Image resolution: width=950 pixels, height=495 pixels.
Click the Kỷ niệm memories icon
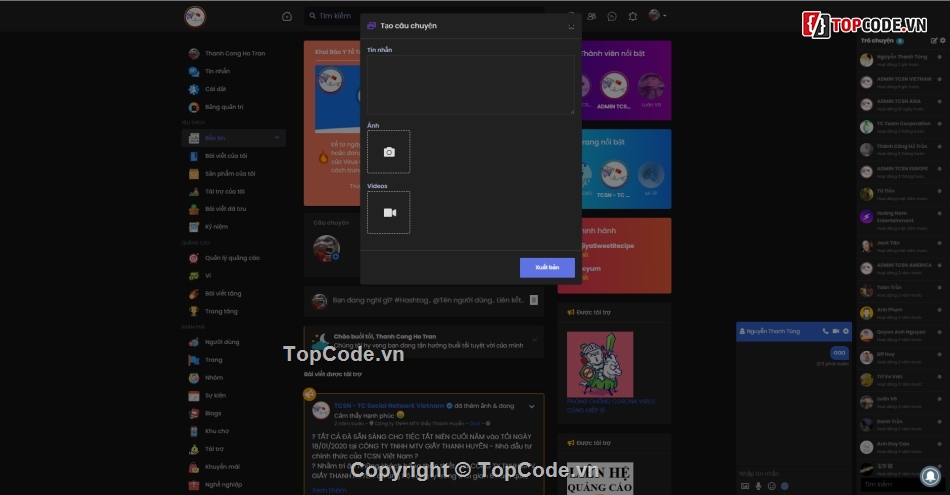pos(194,227)
